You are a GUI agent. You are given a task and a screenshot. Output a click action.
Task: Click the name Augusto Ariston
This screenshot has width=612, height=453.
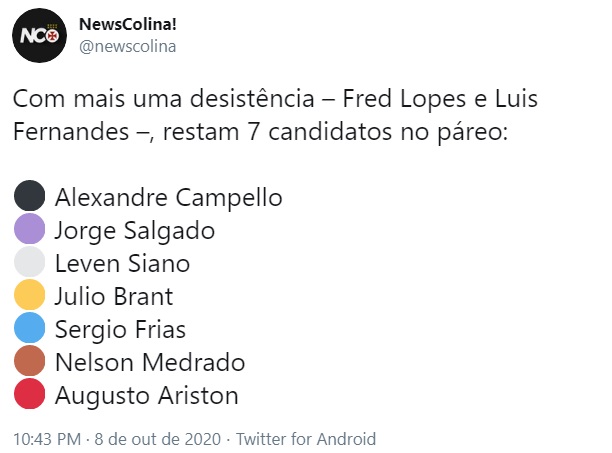pyautogui.click(x=146, y=395)
